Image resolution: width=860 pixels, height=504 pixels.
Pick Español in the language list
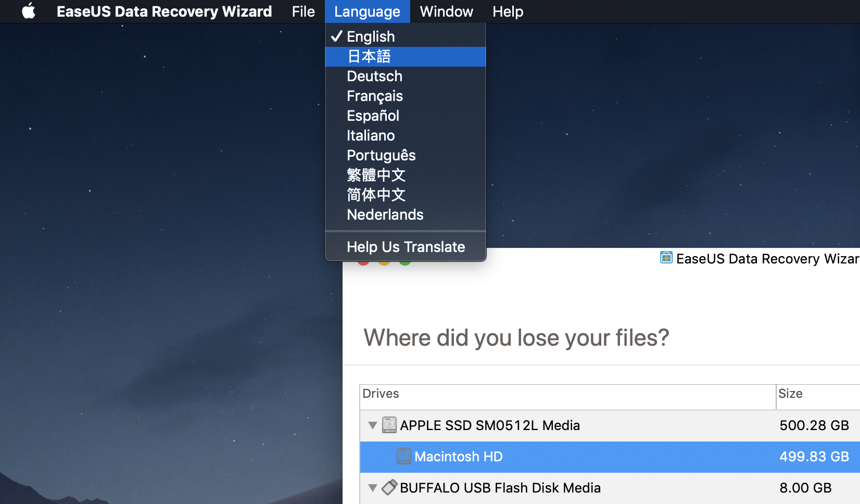(373, 116)
